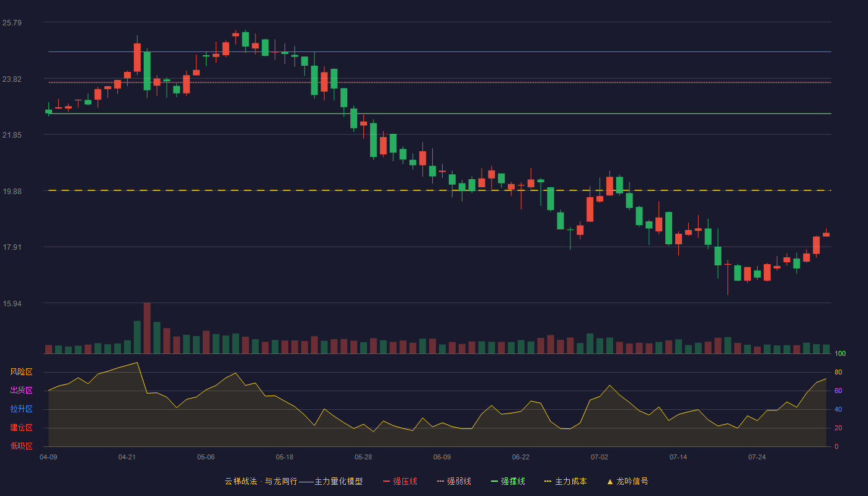The width and height of the screenshot is (868, 496).
Task: Click the 40 indicator scale value
Action: click(838, 409)
